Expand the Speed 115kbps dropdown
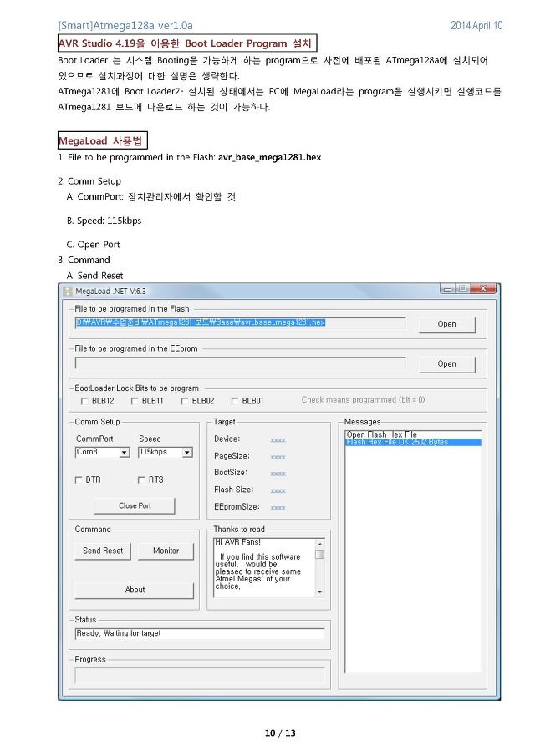Image resolution: width=535 pixels, height=756 pixels. [187, 452]
